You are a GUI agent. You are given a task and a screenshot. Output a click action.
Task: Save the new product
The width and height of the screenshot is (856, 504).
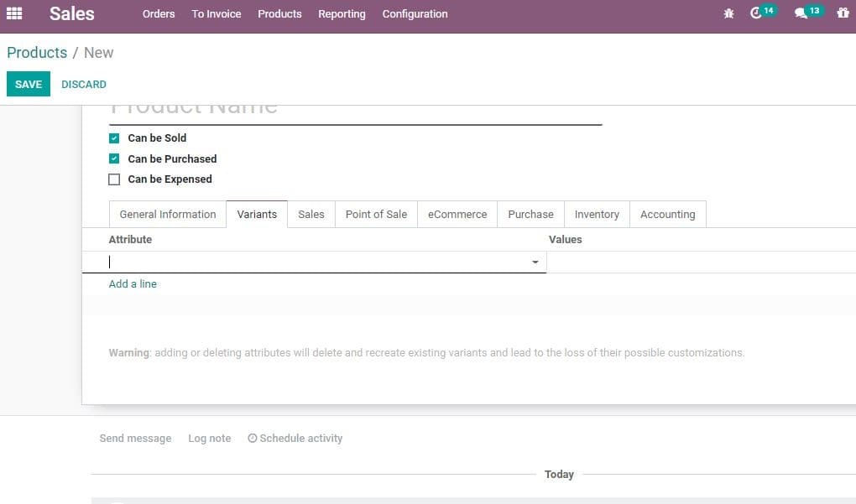click(28, 84)
